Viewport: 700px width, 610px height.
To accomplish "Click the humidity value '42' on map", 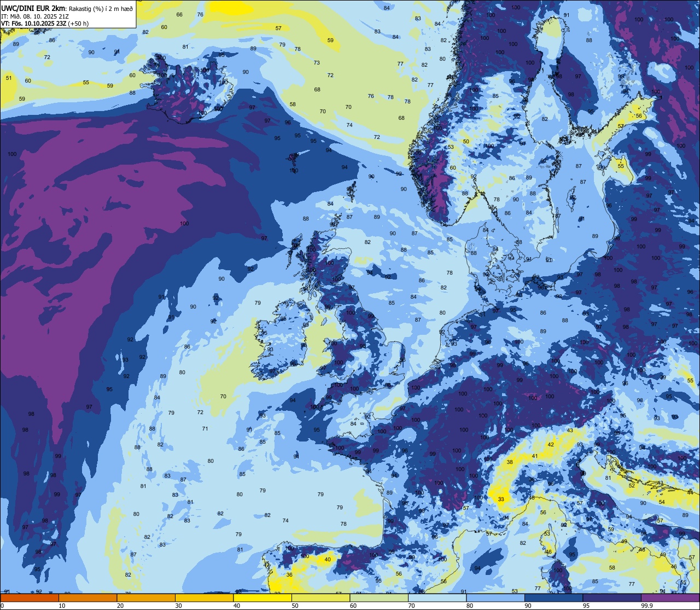I will (x=551, y=444).
